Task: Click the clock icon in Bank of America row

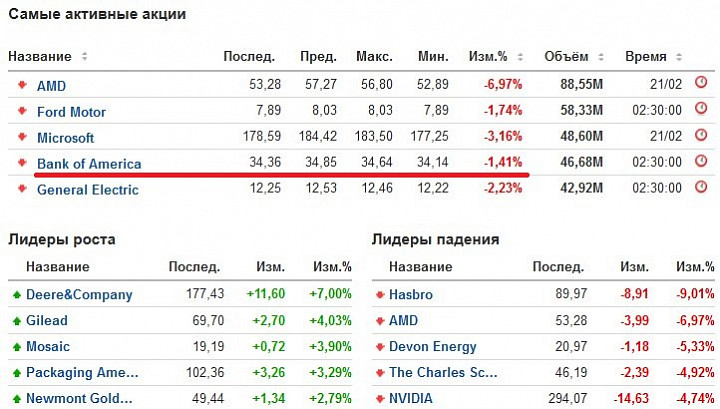Action: tap(701, 161)
